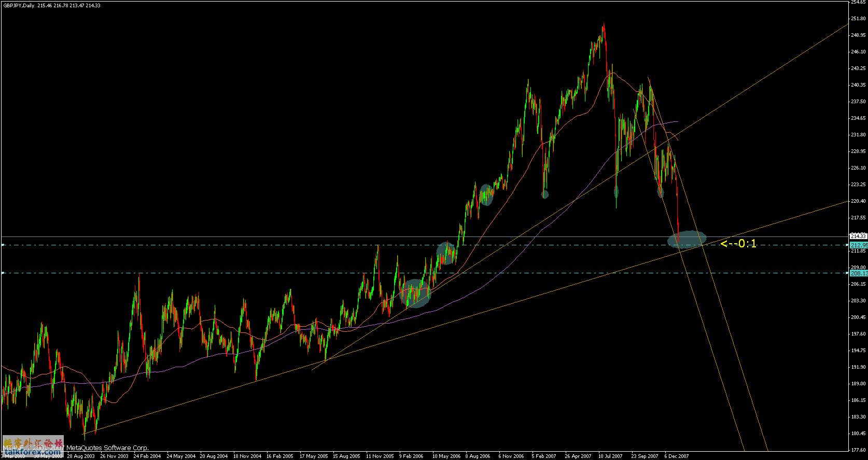The height and width of the screenshot is (460, 868).
Task: Click the 6 Dec 2007 date label
Action: pyautogui.click(x=677, y=456)
